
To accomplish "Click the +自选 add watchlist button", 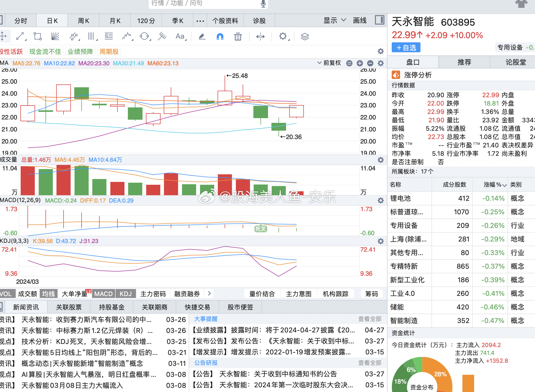I will pyautogui.click(x=406, y=48).
